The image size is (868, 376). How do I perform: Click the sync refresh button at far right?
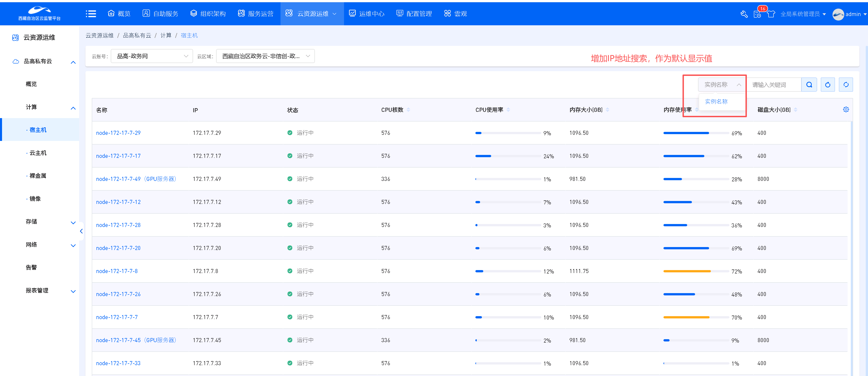[846, 85]
